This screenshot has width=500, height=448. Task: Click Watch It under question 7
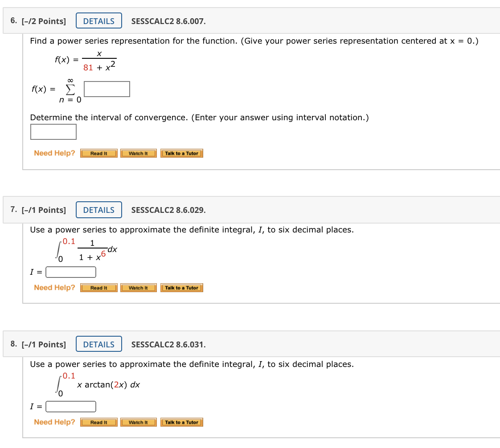tap(139, 288)
